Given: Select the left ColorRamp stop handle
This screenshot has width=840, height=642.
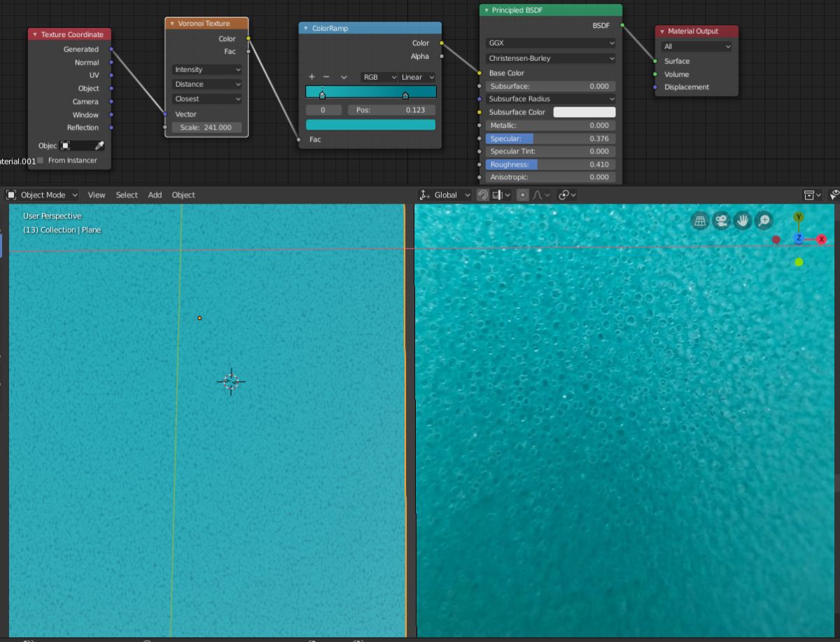Looking at the screenshot, I should [x=322, y=95].
